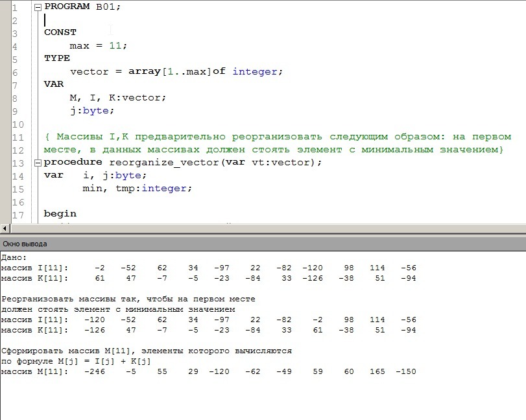The image size is (526, 420).
Task: Click the 'begin' keyword on line 17
Action: tap(60, 214)
